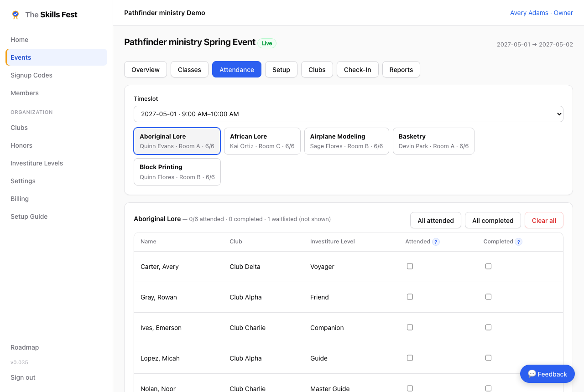Click the event date range text

535,44
